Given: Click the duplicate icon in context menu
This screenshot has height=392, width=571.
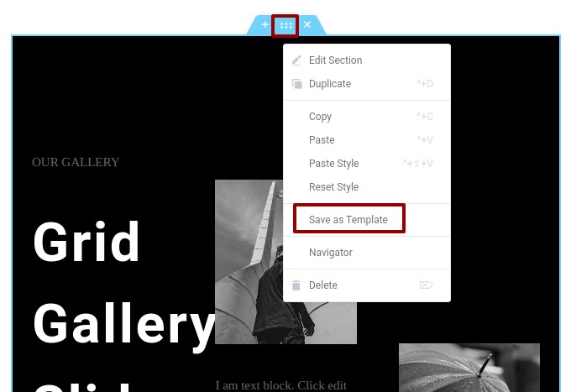Looking at the screenshot, I should [x=296, y=84].
